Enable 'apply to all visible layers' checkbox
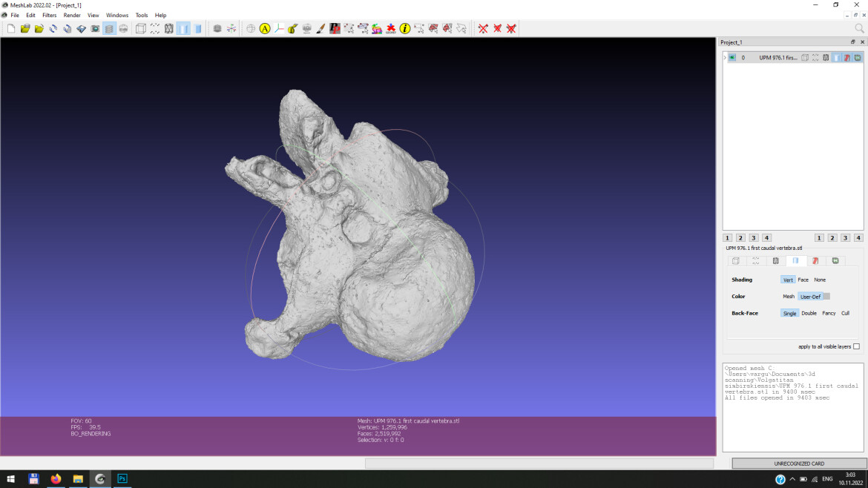The height and width of the screenshot is (488, 868). pos(856,346)
